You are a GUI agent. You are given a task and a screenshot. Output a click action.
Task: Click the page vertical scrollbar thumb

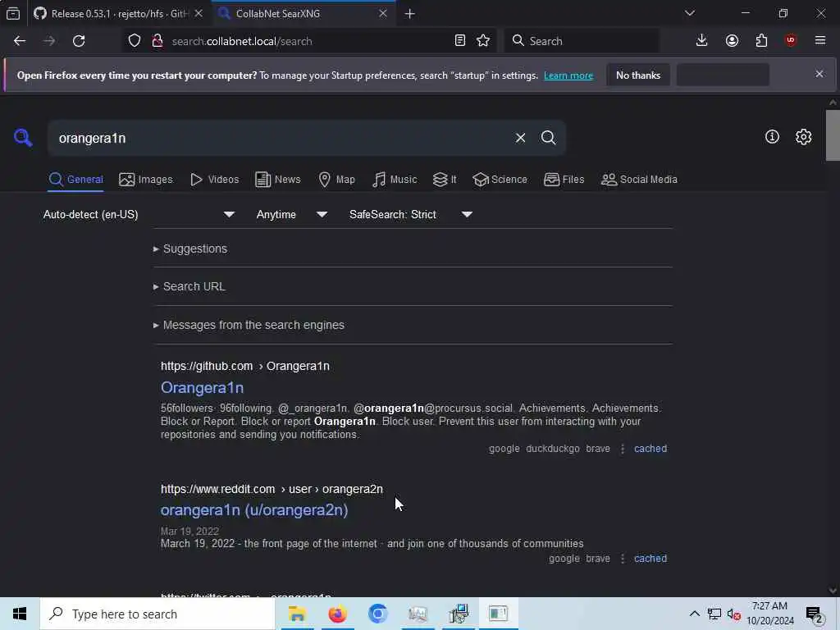click(x=833, y=135)
